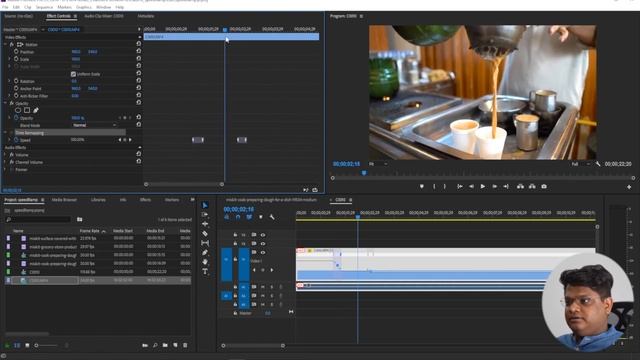
Task: Toggle animation stopwatch for Scale
Action: (16, 59)
